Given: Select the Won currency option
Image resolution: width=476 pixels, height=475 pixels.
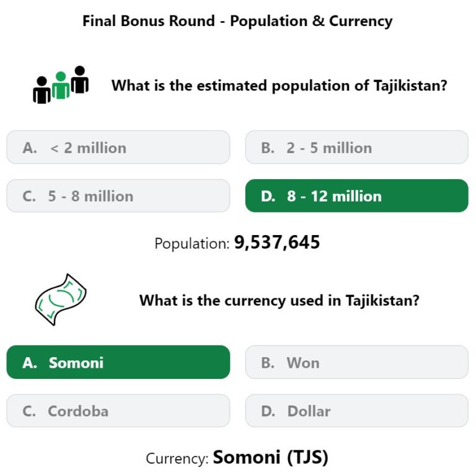Looking at the screenshot, I should (356, 362).
